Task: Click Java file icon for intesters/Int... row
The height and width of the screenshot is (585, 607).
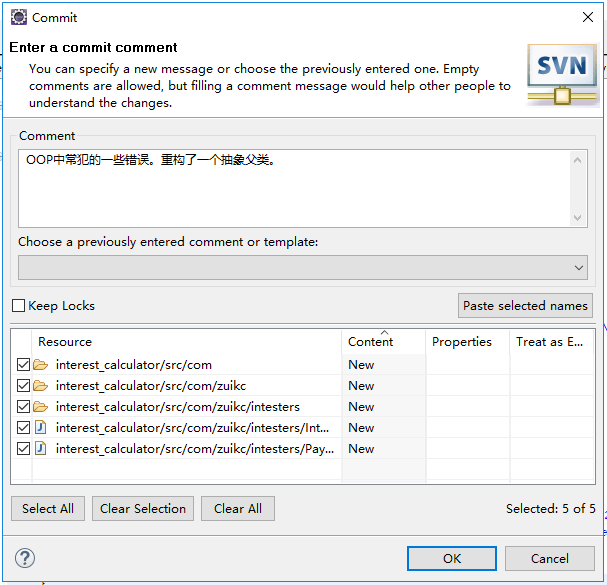Action: point(41,428)
